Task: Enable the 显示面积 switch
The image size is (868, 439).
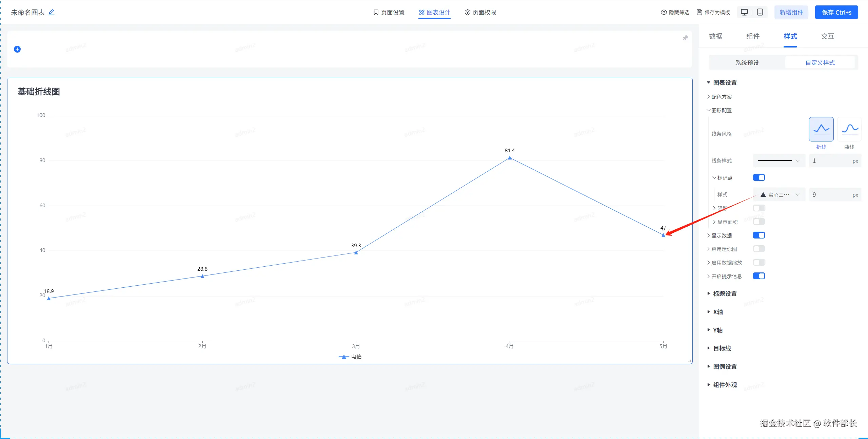Action: click(759, 222)
